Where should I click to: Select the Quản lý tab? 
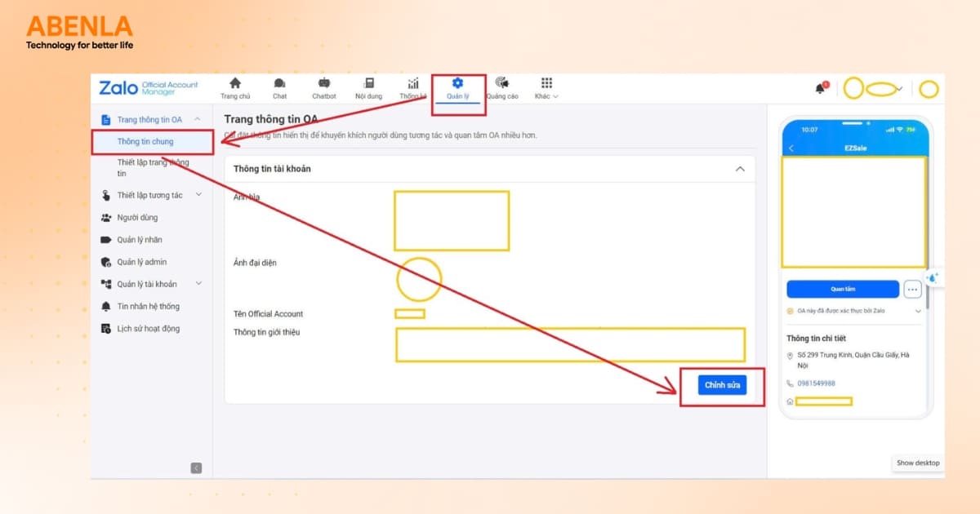(x=457, y=88)
